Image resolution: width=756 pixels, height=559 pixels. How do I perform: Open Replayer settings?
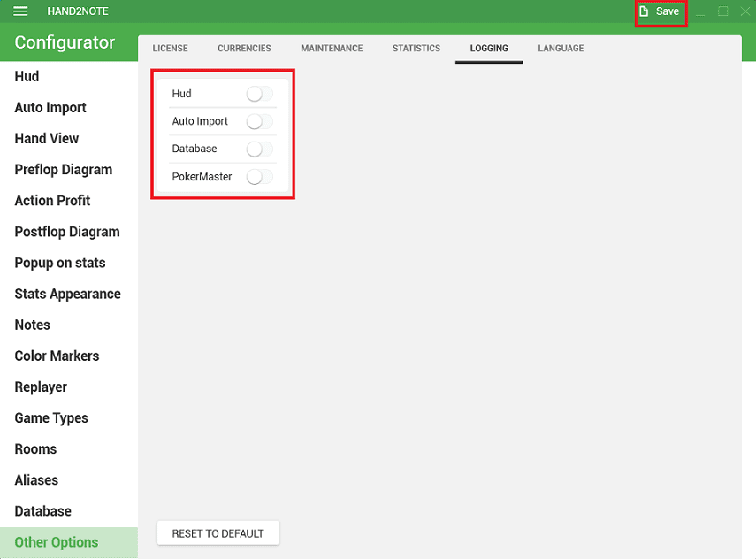69,387
